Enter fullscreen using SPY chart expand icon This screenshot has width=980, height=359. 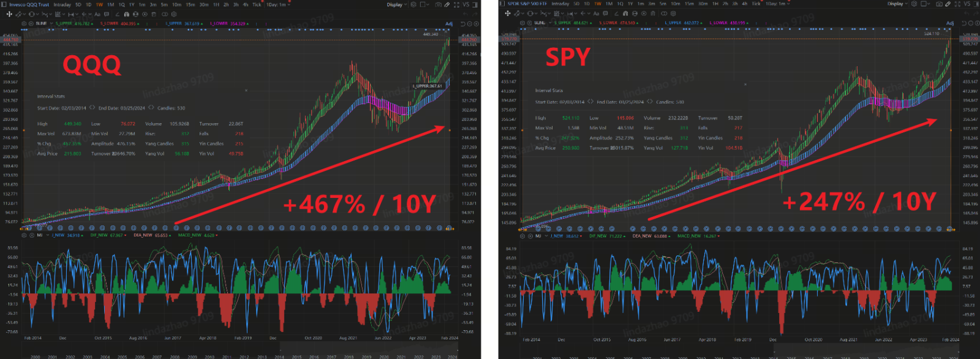[957, 4]
